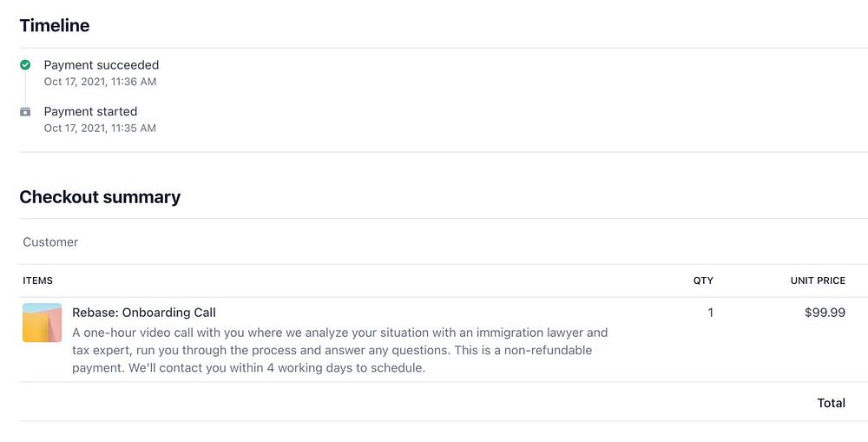This screenshot has width=868, height=442.
Task: Click the ITEMS column header
Action: click(38, 280)
